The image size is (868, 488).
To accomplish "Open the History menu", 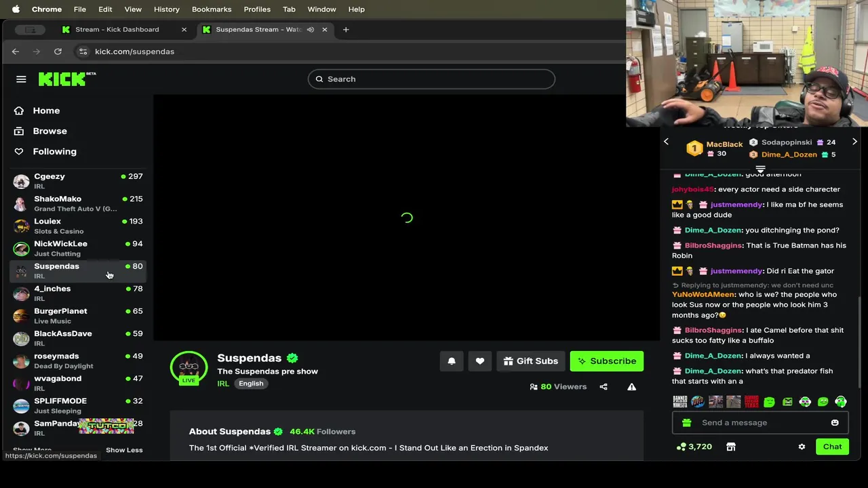I will point(166,9).
